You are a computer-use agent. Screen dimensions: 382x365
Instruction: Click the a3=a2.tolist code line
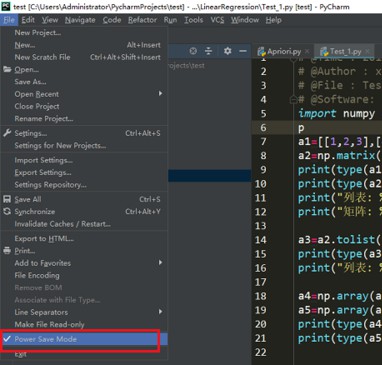coord(340,240)
